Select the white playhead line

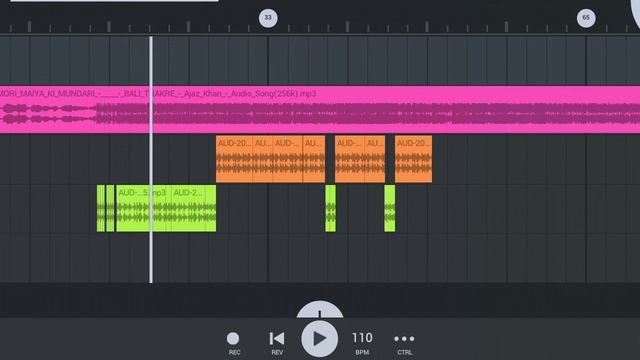(x=151, y=159)
